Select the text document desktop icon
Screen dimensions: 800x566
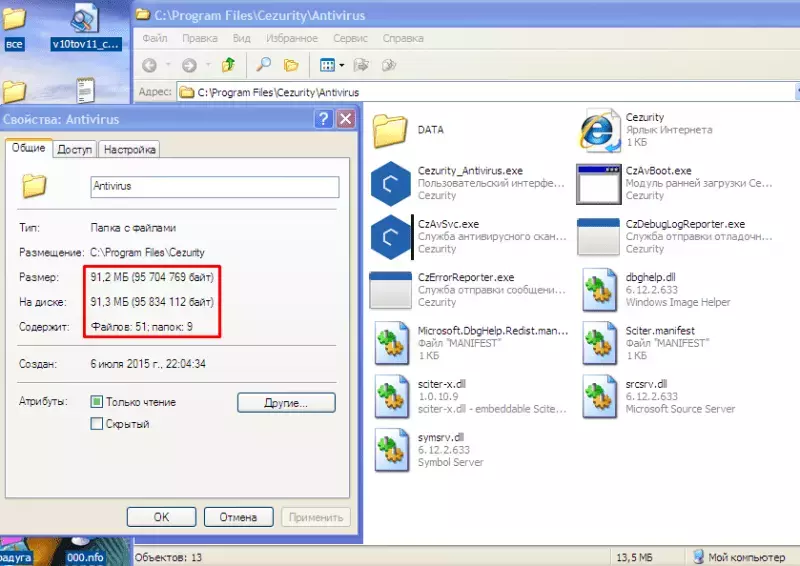point(85,91)
